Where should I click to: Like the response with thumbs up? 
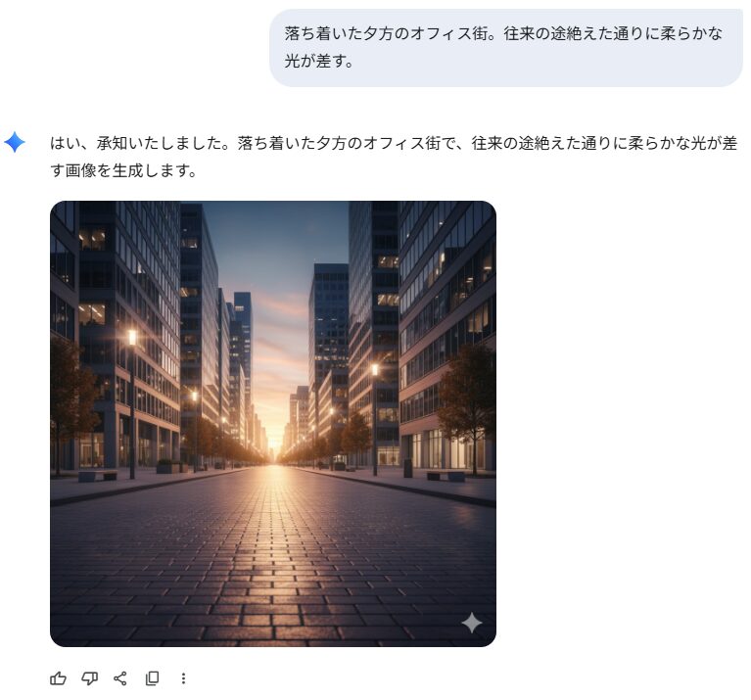(x=58, y=678)
